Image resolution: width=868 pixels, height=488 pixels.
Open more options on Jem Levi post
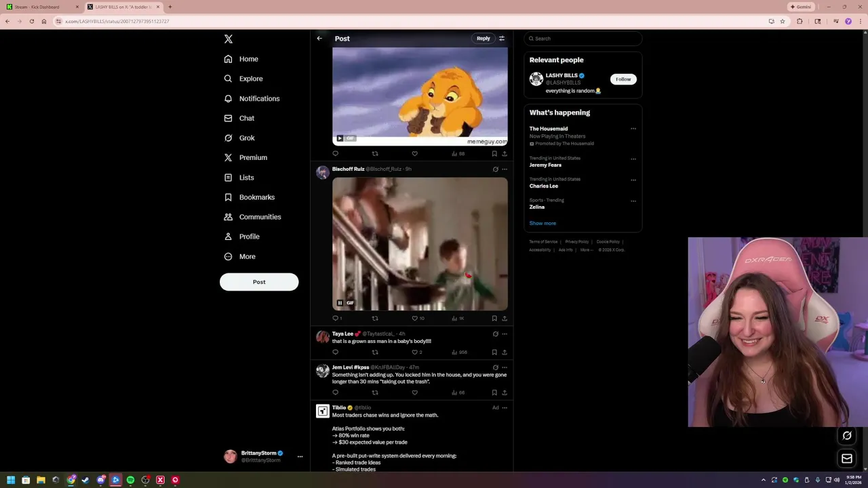505,367
